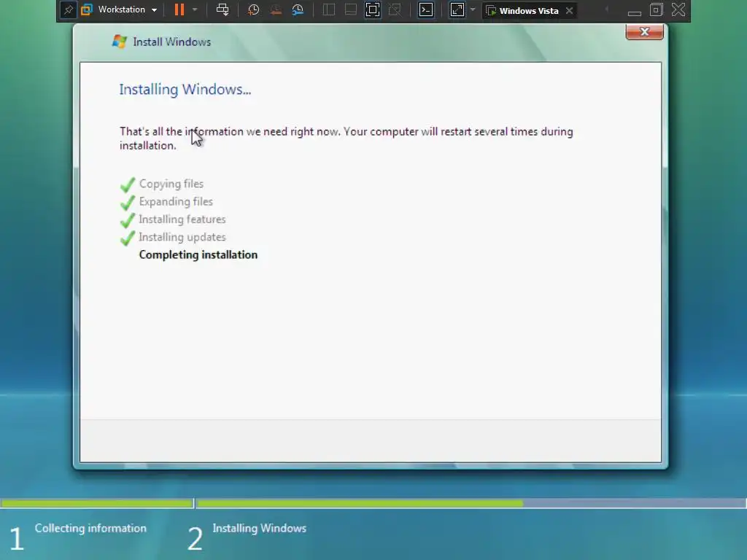Viewport: 747px width, 560px height.
Task: Click the Installing Windows... heading
Action: [185, 90]
